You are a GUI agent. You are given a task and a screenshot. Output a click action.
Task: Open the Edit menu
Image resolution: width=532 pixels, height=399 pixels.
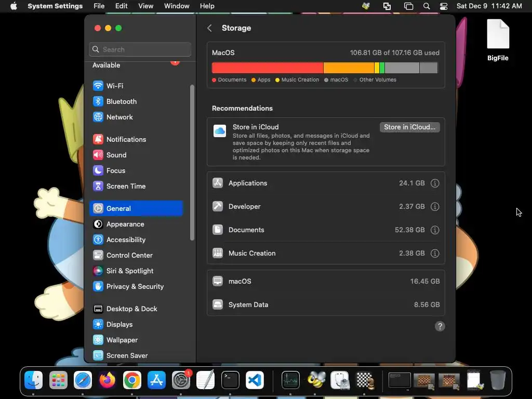point(121,6)
